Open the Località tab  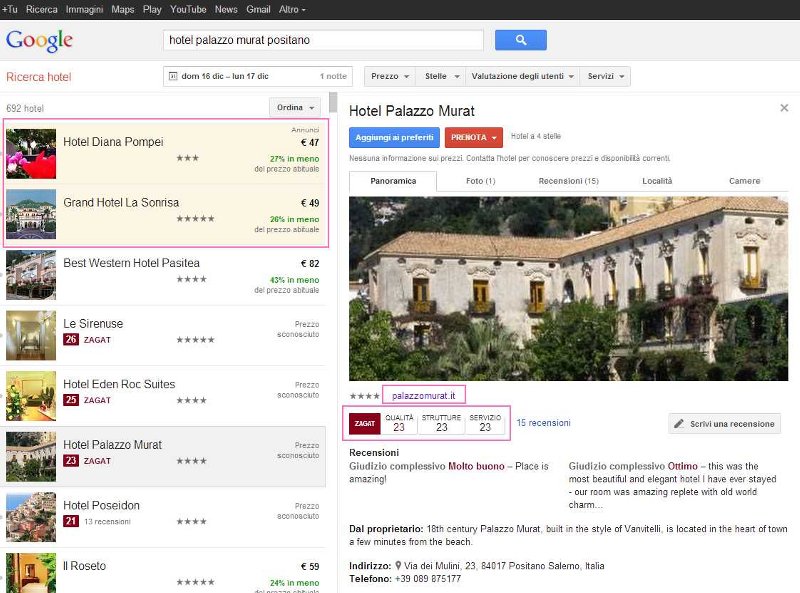657,181
